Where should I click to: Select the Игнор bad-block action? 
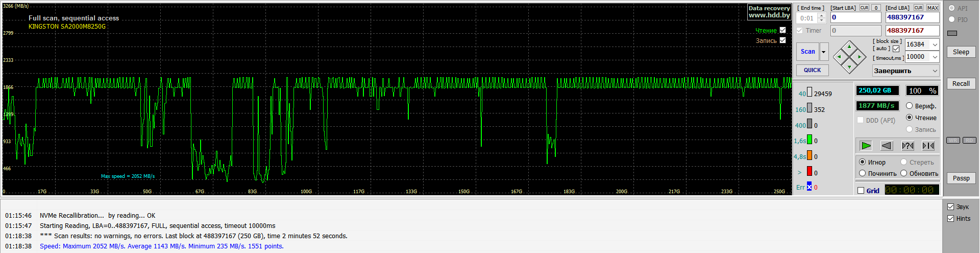[862, 162]
